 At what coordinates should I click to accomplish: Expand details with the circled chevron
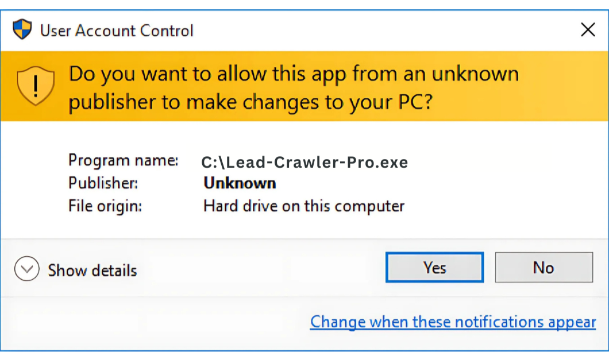pos(27,269)
